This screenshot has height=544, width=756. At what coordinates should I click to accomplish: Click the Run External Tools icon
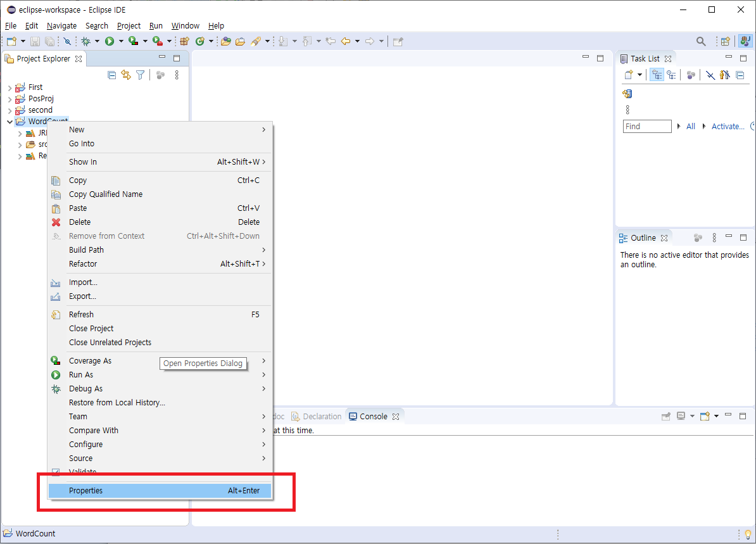[x=157, y=41]
